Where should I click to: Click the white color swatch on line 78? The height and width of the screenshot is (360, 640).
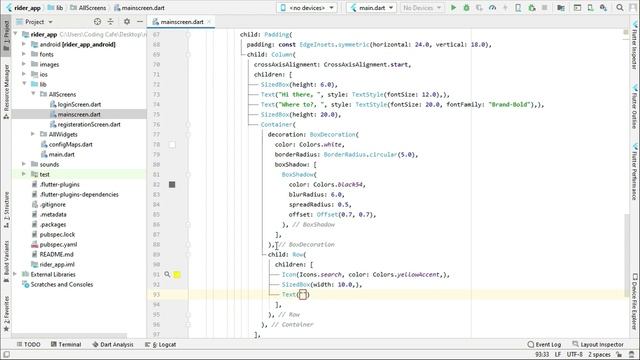[x=172, y=144]
